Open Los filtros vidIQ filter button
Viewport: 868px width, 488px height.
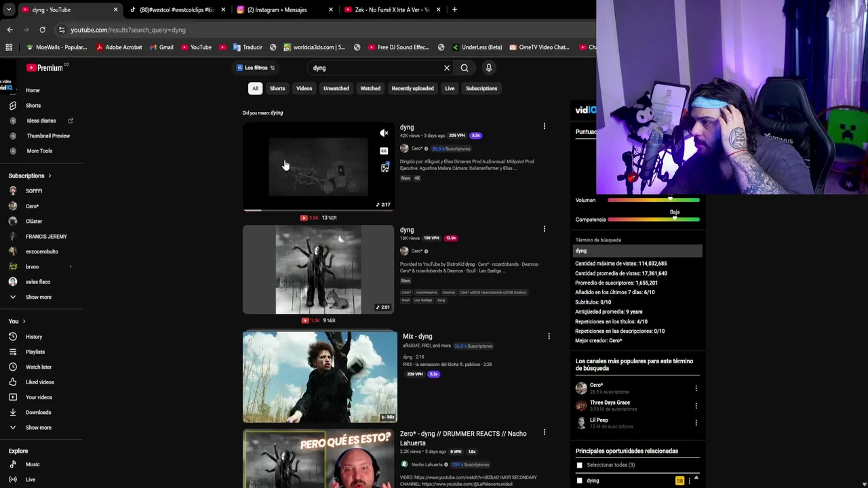click(256, 68)
